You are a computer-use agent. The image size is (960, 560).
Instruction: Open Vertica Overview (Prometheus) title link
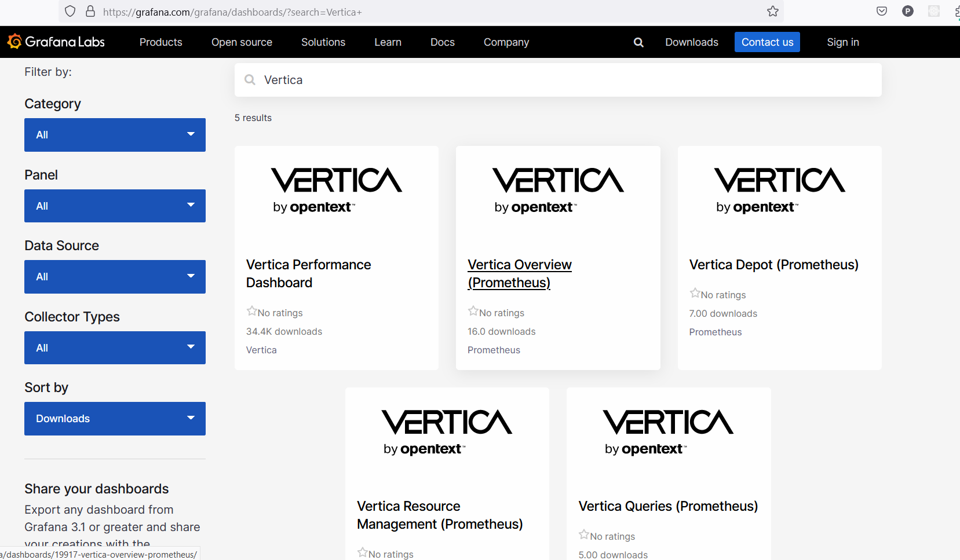tap(520, 273)
